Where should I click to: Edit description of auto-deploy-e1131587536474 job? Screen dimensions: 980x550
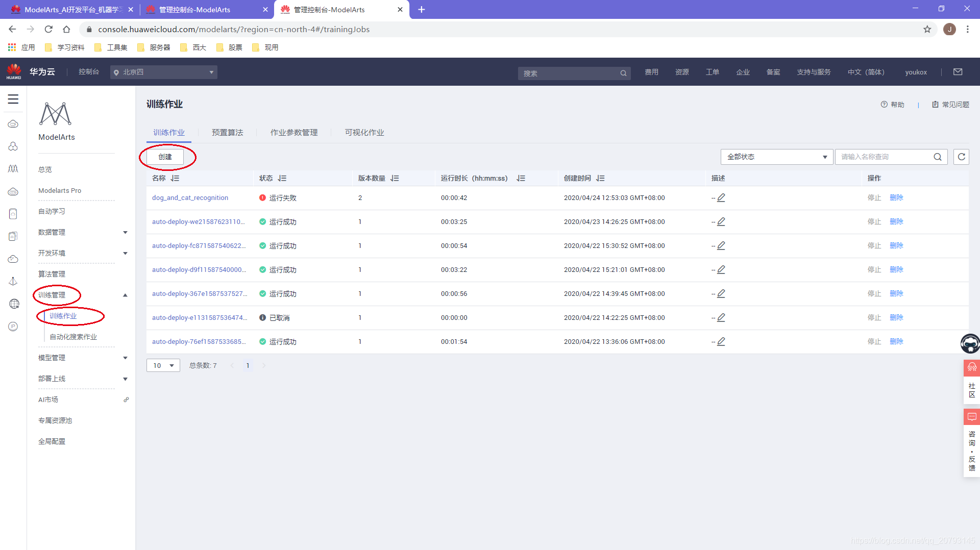(721, 317)
